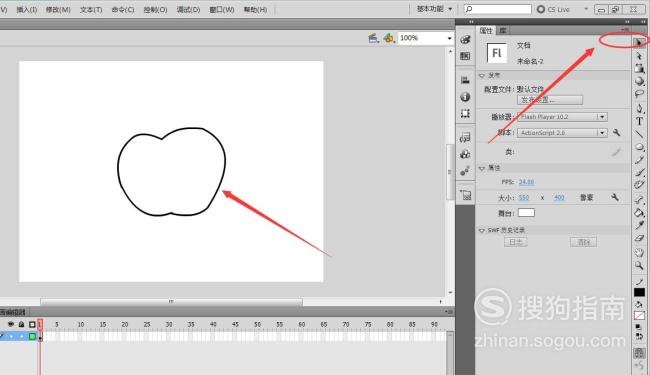Select the Selection arrow tool

tap(639, 42)
